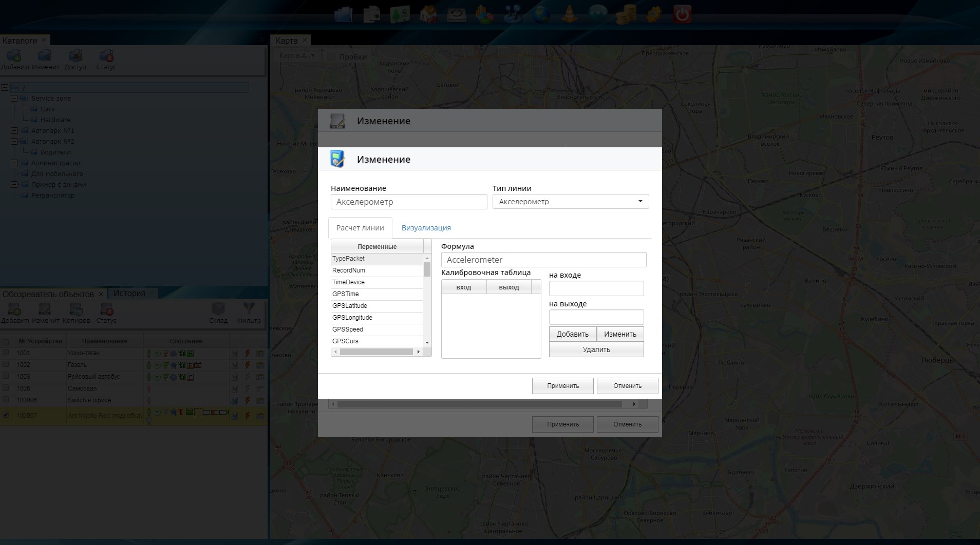This screenshot has width=980, height=545.
Task: Click the red power button icon
Action: coord(682,14)
